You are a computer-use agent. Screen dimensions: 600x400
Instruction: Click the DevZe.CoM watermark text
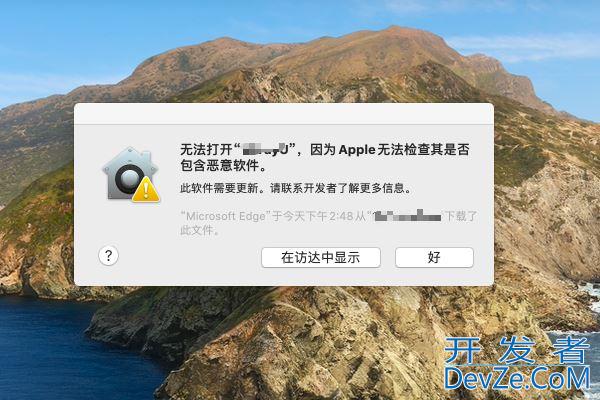tap(517, 378)
